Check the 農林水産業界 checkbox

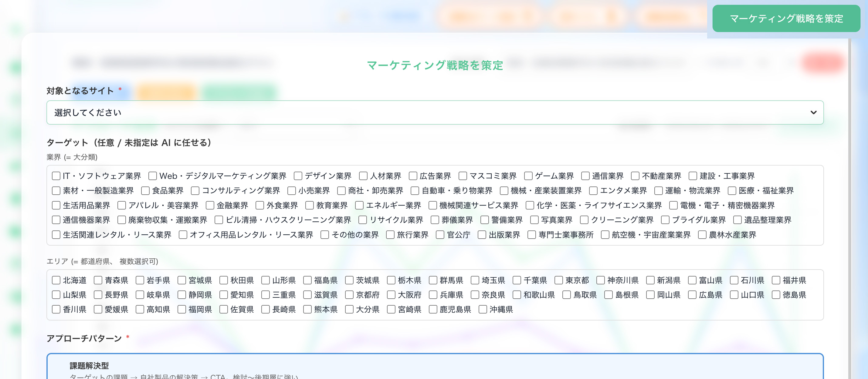coord(702,235)
